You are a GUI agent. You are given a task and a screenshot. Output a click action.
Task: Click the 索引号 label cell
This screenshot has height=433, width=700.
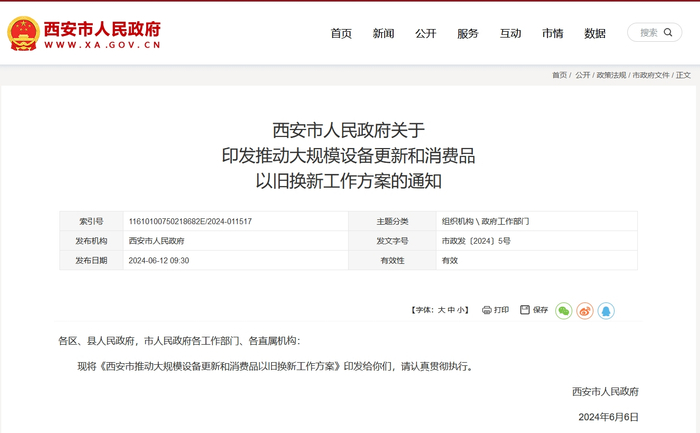(91, 221)
